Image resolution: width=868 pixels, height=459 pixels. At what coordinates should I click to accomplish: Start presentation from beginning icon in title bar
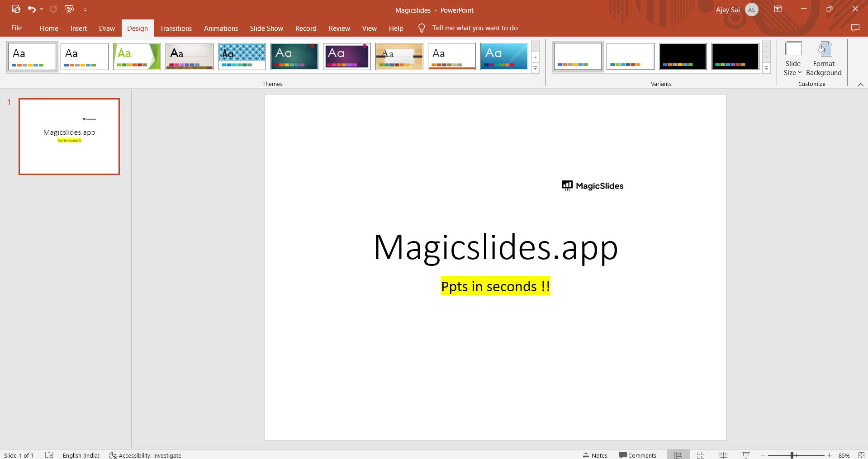coord(69,9)
